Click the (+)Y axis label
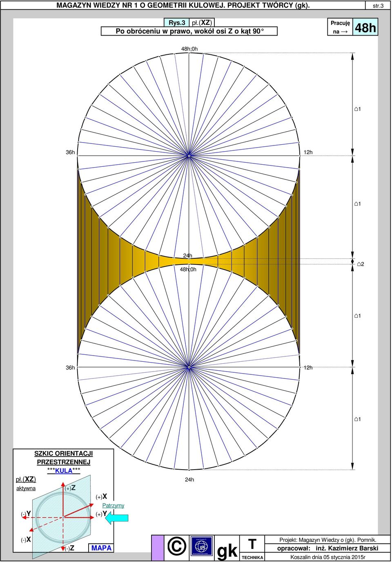 point(101,514)
